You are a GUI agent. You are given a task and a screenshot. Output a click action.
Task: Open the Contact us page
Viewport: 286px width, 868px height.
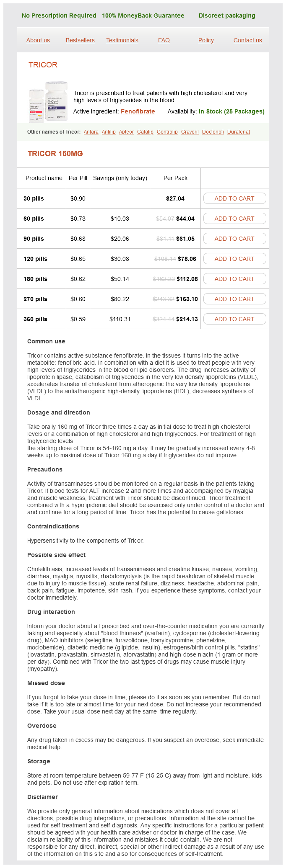[x=247, y=40]
